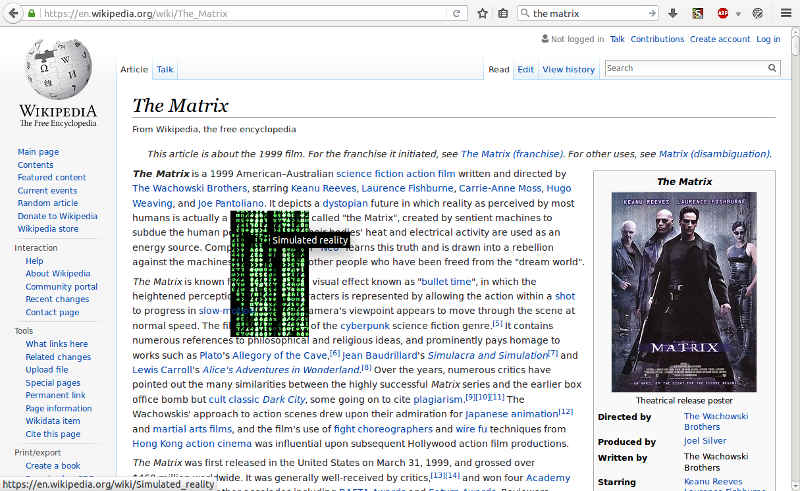Click the not logged in user icon
This screenshot has height=491, width=800.
545,39
